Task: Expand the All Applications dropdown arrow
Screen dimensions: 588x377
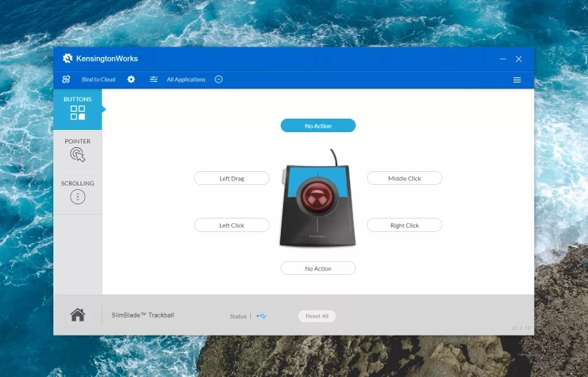Action: (x=219, y=79)
